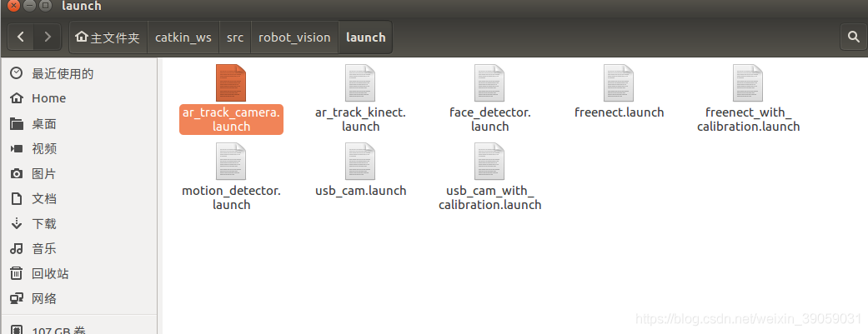Navigate to the src path segment
This screenshot has height=334, width=868.
235,37
